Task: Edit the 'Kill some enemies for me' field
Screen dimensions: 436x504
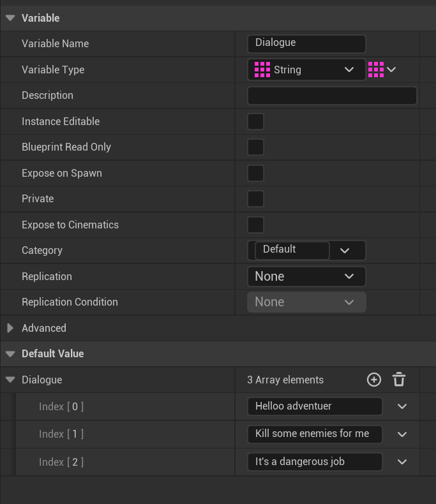Action: (x=314, y=434)
